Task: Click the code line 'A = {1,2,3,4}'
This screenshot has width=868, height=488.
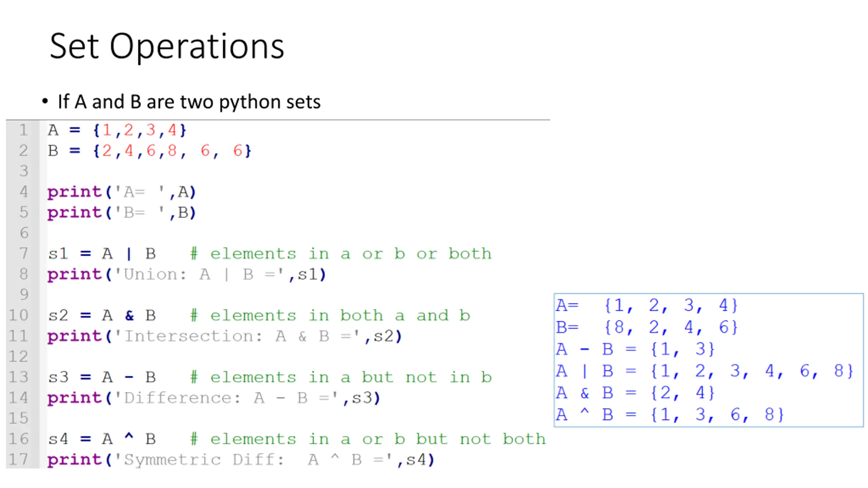Action: click(x=117, y=130)
